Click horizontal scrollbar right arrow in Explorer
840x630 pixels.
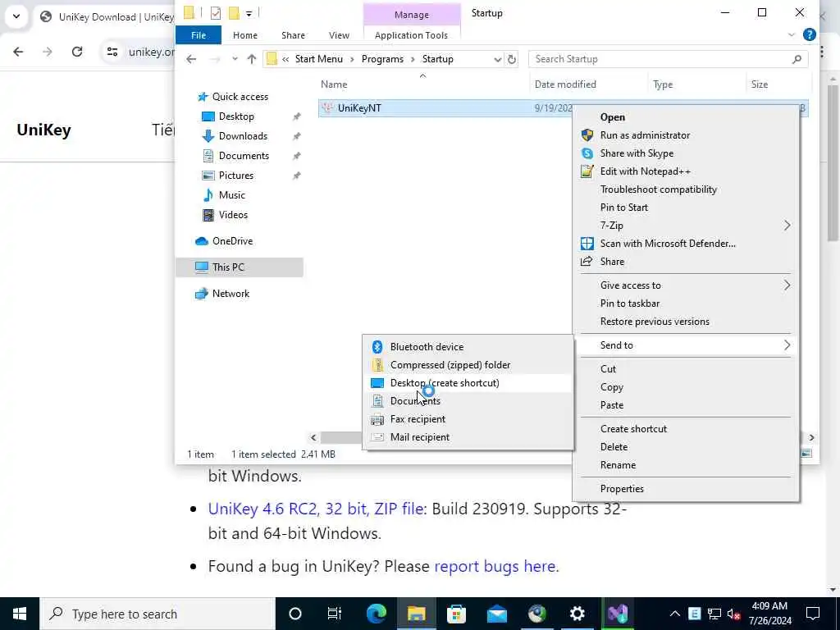click(x=811, y=438)
